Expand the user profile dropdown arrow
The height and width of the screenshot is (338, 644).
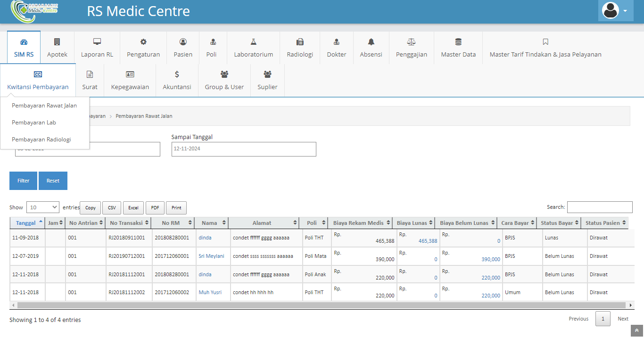[625, 11]
